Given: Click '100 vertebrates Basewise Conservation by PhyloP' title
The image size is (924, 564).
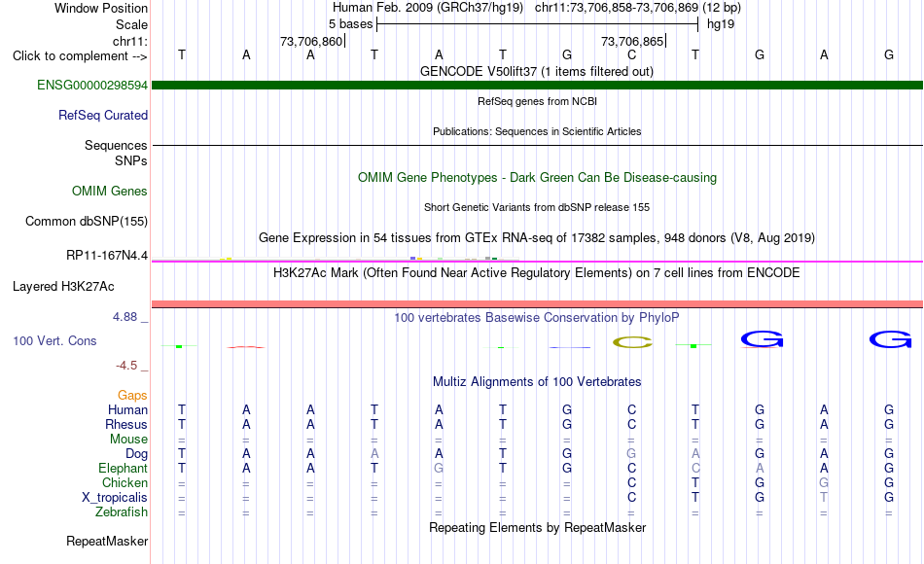Looking at the screenshot, I should click(537, 318).
